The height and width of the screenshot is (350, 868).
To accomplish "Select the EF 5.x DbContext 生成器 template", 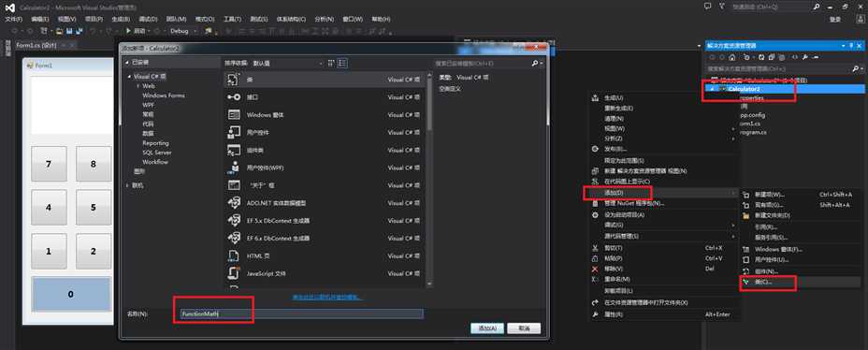I will [x=325, y=221].
